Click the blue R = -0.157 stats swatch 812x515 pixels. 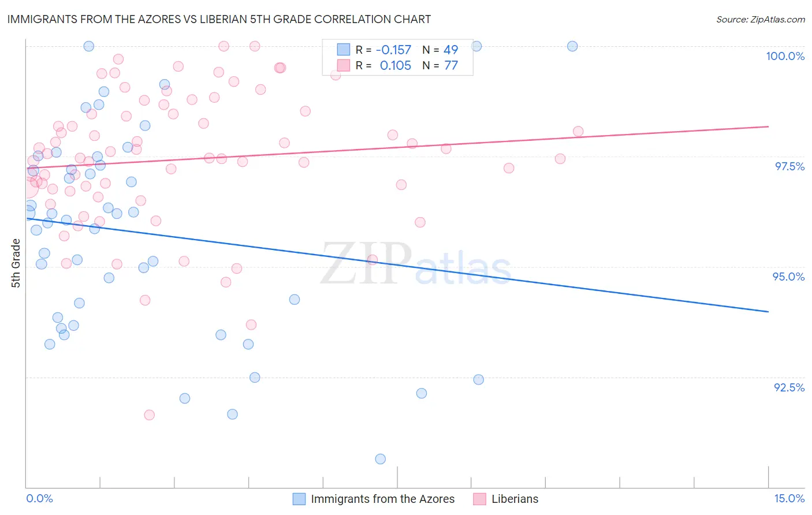(344, 50)
